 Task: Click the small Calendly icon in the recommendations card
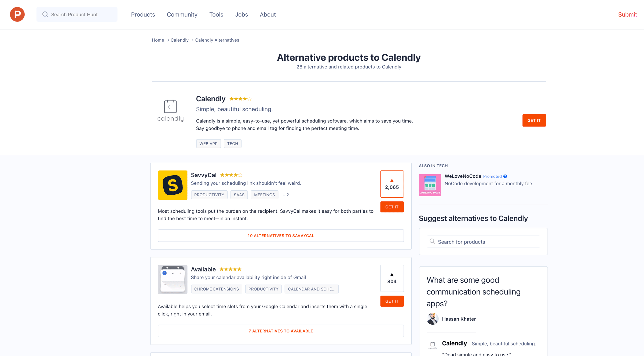point(433,345)
